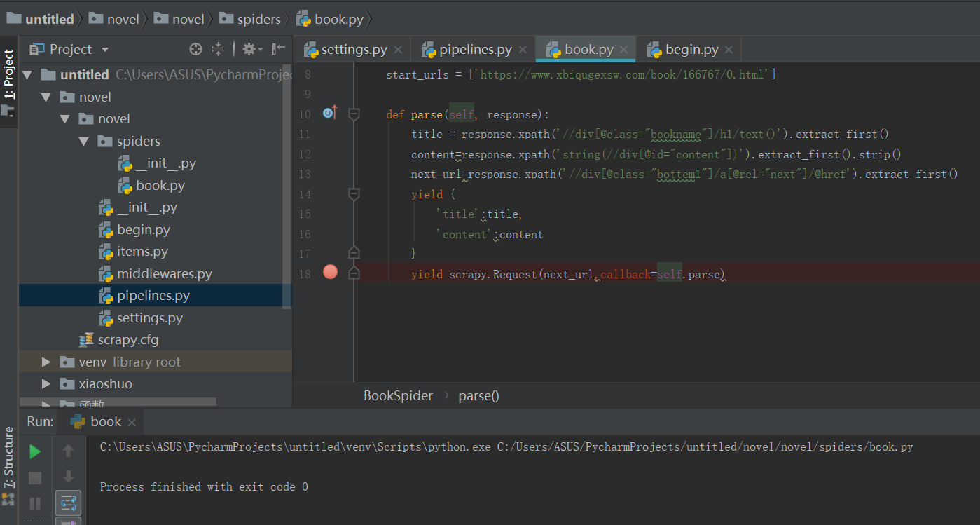Click the fold end marker on line 17
The height and width of the screenshot is (525, 980).
354,253
